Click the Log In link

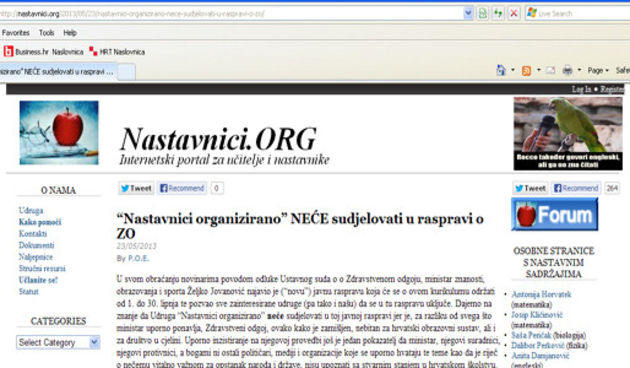581,89
